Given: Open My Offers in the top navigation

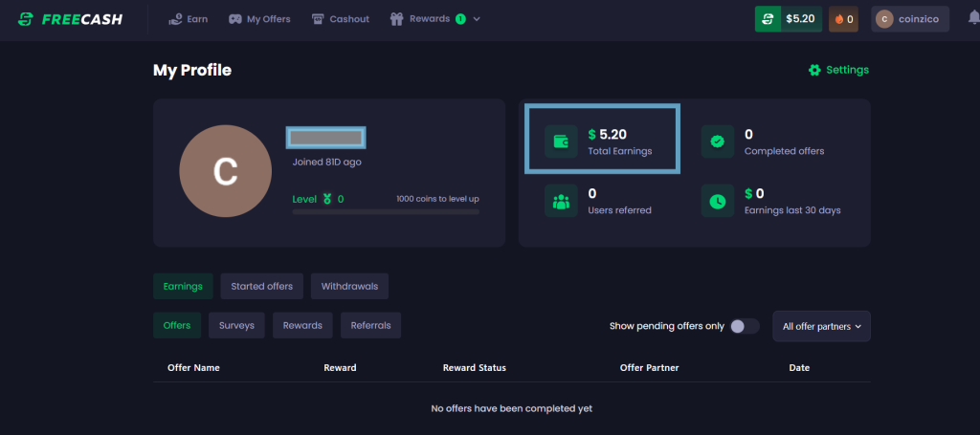Looking at the screenshot, I should [x=259, y=19].
